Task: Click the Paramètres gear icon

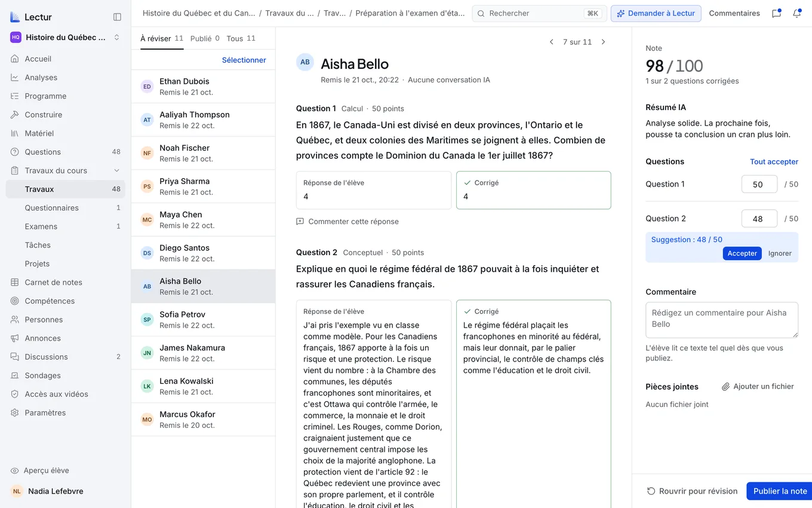Action: tap(15, 412)
